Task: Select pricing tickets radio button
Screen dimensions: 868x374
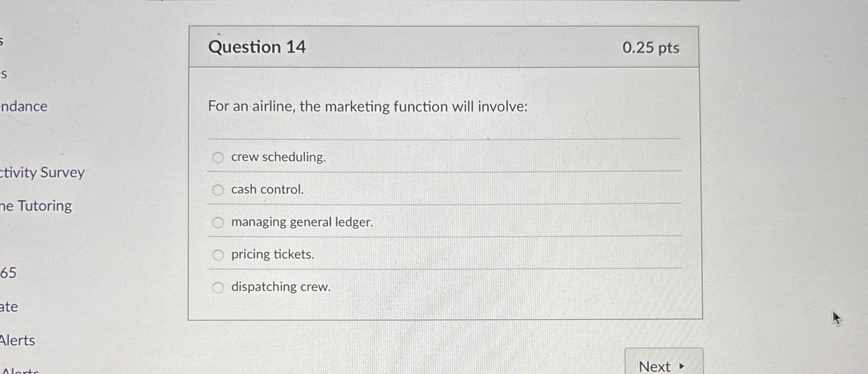Action: pos(219,255)
